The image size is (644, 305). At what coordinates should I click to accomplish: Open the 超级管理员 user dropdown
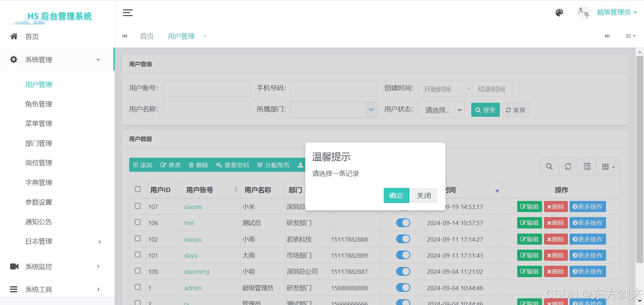pos(616,12)
